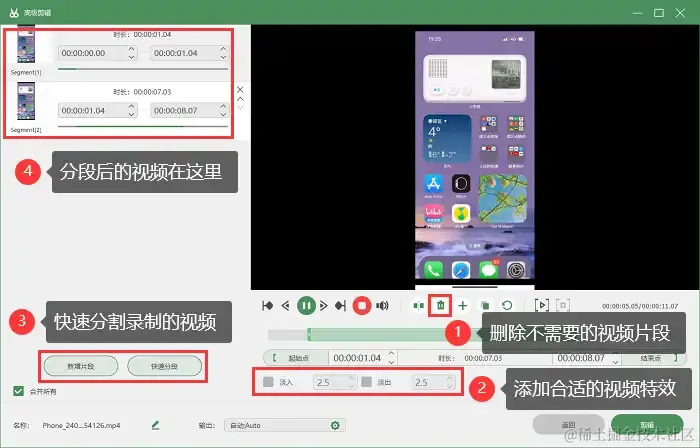Open the 自动Auto output dropdown
Screen dimensions: 700x448
tap(284, 425)
